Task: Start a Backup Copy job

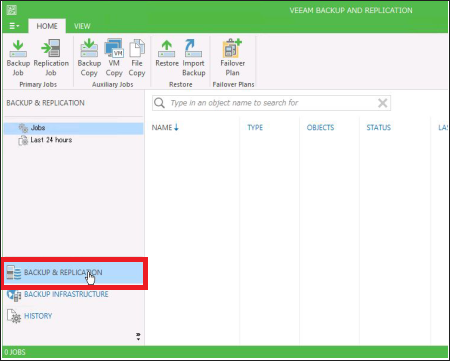Action: pyautogui.click(x=89, y=58)
